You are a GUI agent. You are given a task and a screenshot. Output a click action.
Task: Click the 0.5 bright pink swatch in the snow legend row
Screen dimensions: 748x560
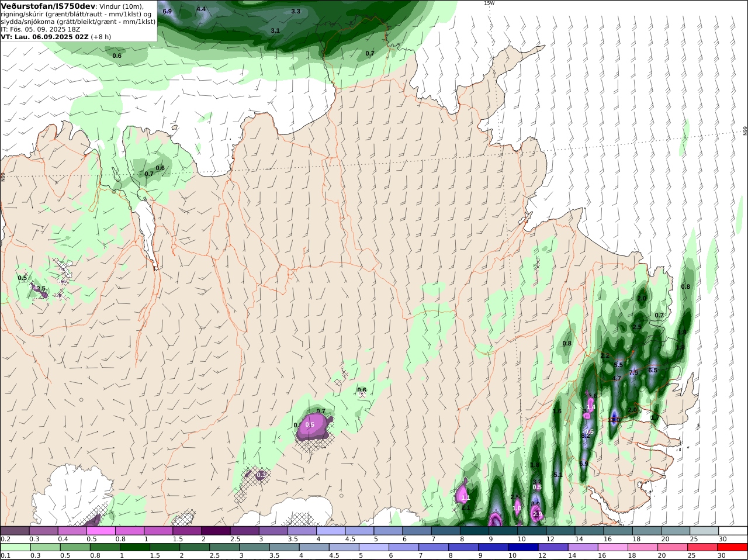tap(101, 530)
